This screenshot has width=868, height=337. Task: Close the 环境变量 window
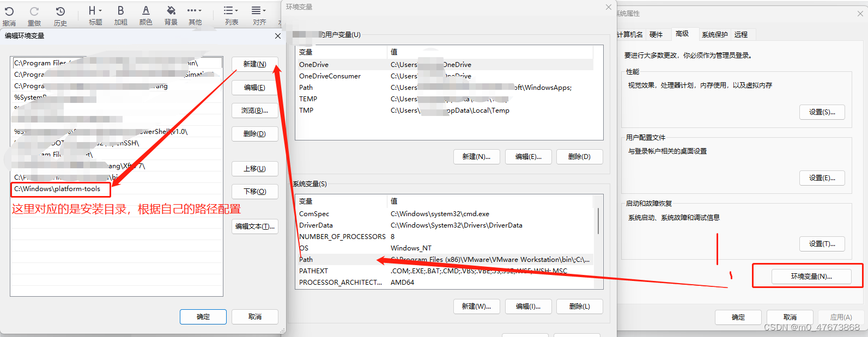point(609,7)
